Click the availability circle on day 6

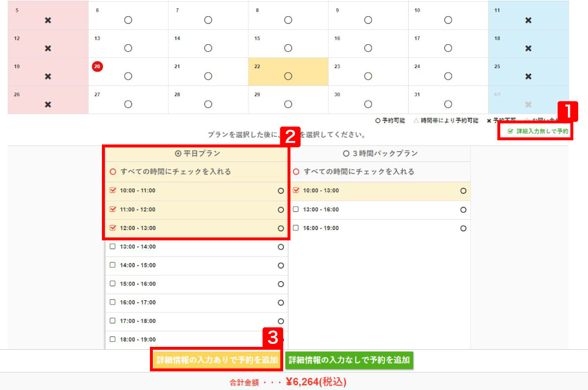click(128, 20)
